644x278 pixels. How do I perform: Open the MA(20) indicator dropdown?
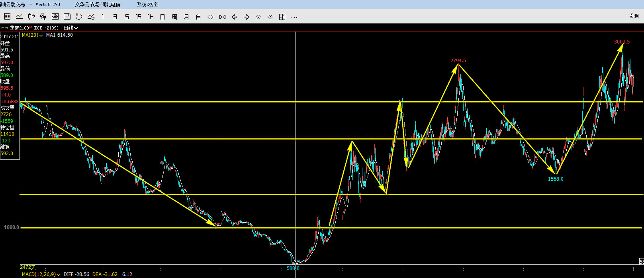pyautogui.click(x=32, y=35)
